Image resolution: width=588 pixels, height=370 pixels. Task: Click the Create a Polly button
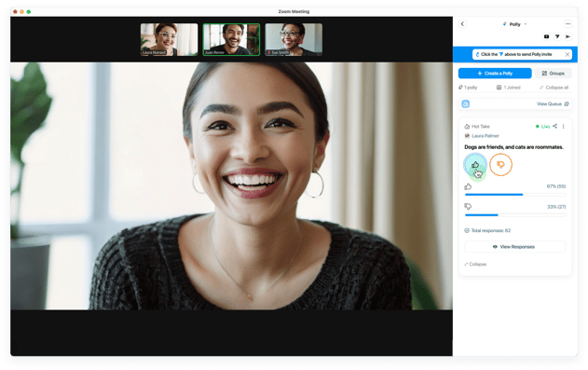[x=495, y=73]
